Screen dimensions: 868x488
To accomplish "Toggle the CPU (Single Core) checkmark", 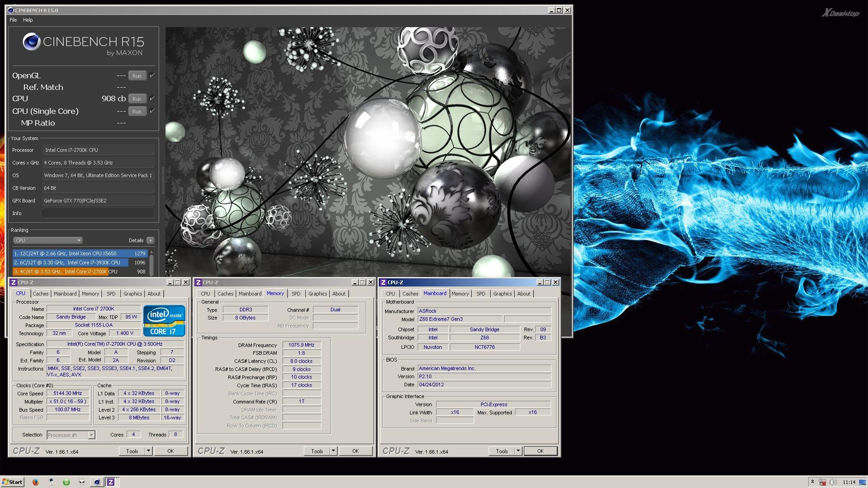I will click(x=152, y=111).
